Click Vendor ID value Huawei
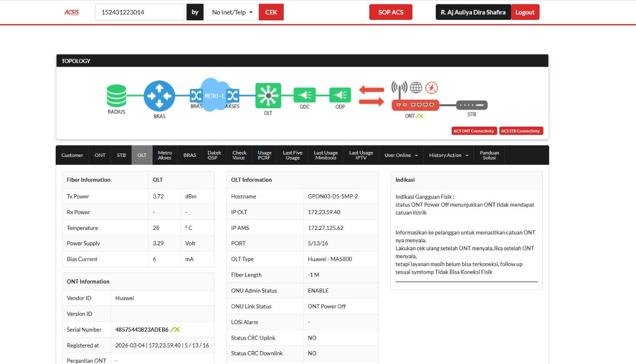Viewport: 636px width, 364px height. click(x=125, y=298)
